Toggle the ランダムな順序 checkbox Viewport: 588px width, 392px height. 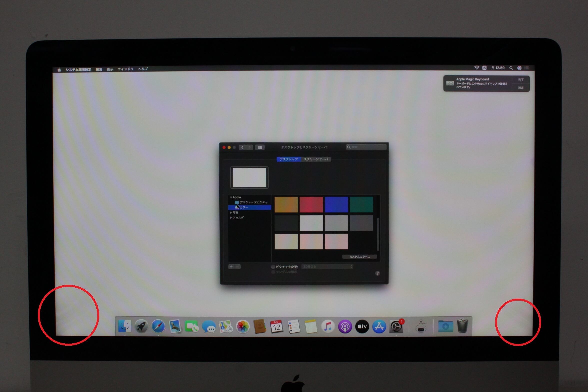[x=273, y=272]
